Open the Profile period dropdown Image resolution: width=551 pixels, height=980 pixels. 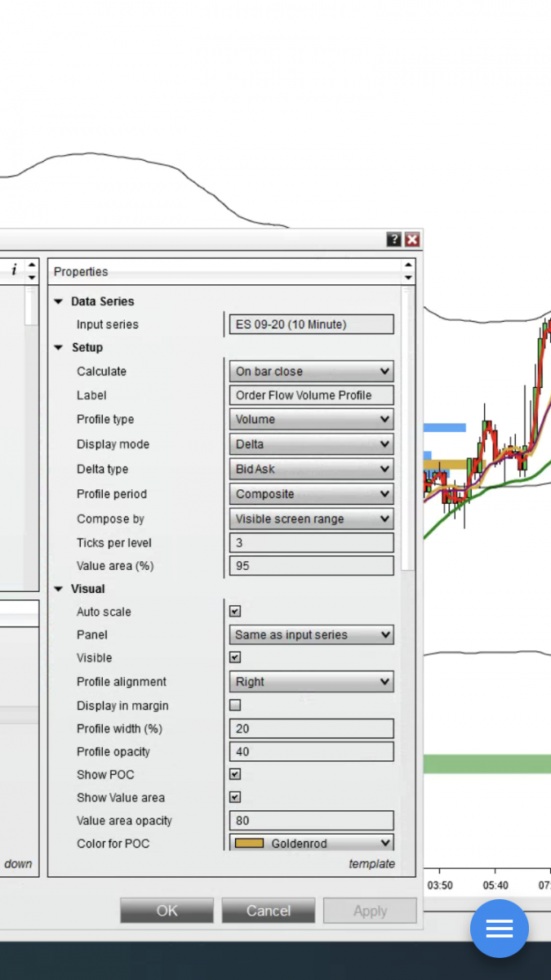[311, 494]
